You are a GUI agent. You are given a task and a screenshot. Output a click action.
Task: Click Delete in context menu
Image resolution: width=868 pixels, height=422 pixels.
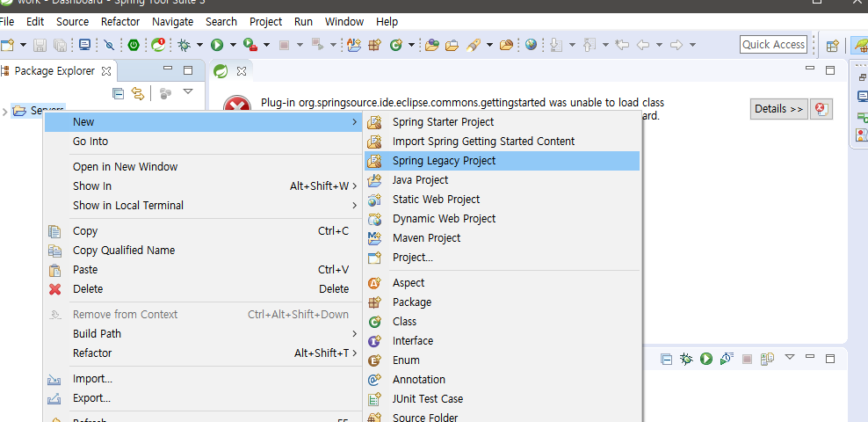[203, 289]
